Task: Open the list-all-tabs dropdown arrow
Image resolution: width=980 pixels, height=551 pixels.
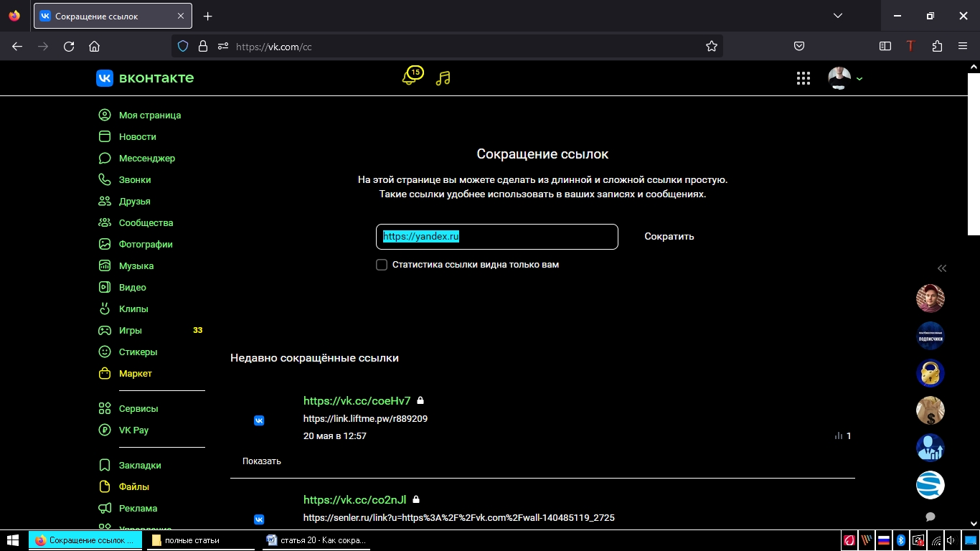Action: coord(837,16)
